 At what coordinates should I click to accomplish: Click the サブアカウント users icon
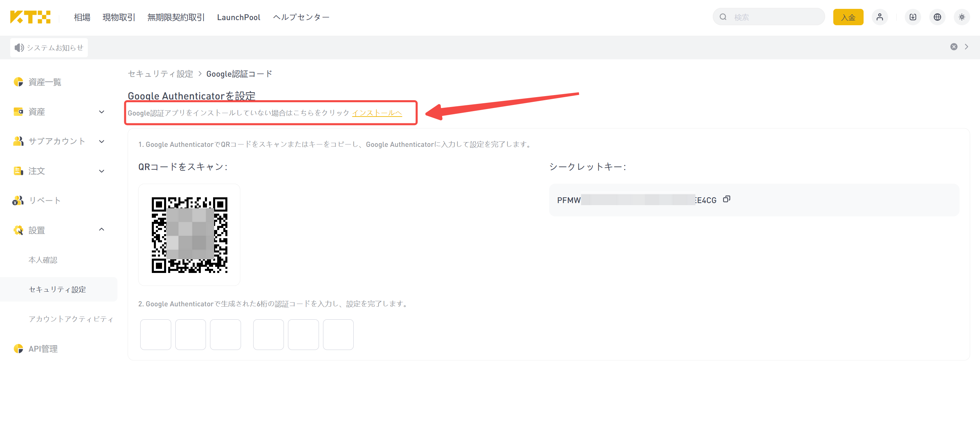tap(18, 141)
